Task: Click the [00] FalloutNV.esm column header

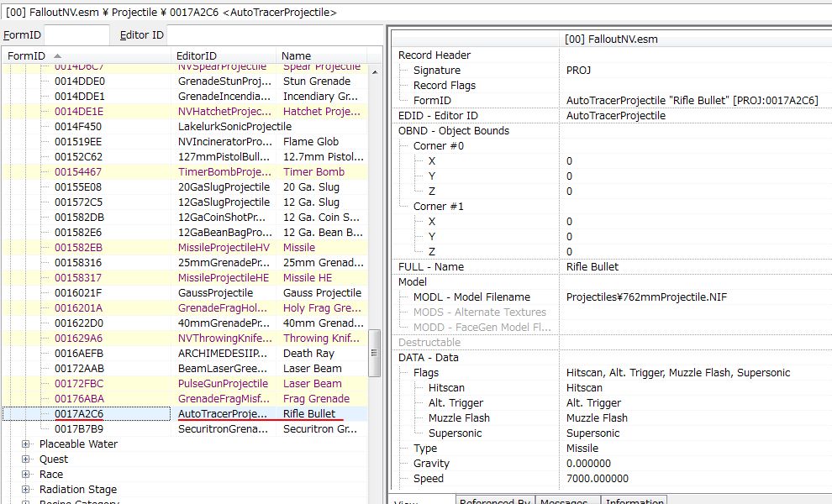Action: (696, 39)
